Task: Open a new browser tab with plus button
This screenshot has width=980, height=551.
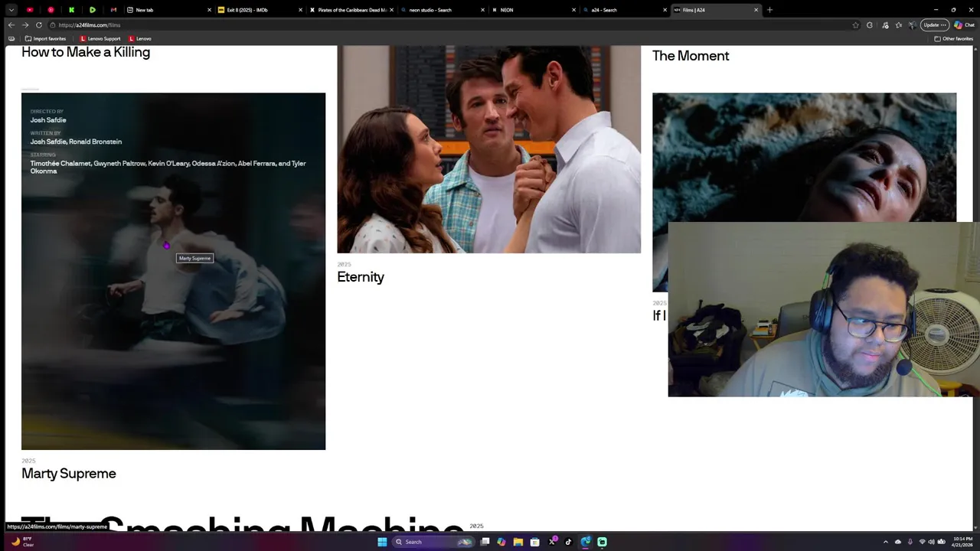Action: (x=769, y=10)
